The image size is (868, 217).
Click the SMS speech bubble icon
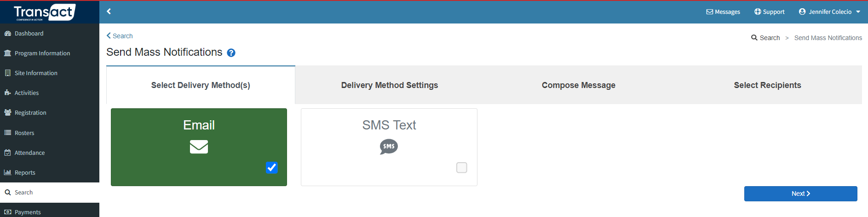pyautogui.click(x=389, y=147)
